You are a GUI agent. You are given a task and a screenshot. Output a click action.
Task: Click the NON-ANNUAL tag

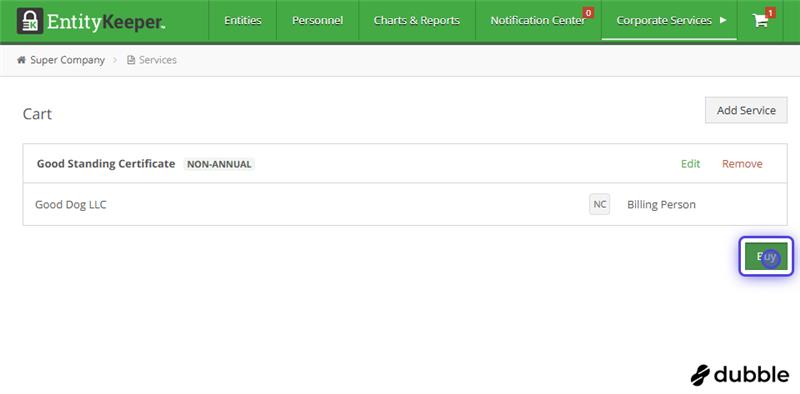click(x=219, y=164)
